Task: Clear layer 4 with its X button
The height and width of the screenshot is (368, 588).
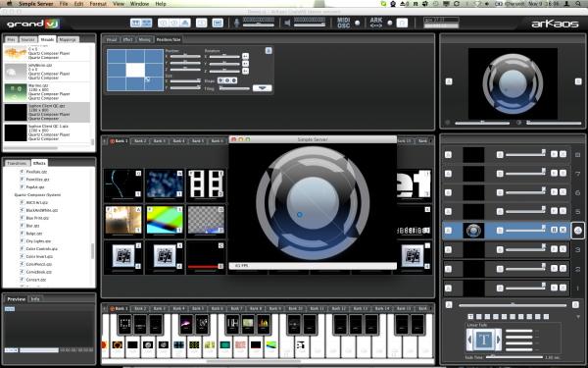Action: pos(563,230)
